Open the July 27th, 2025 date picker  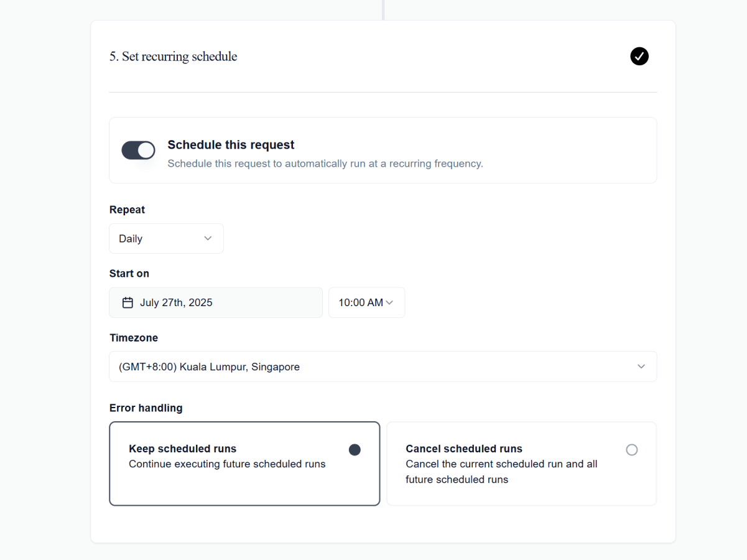pyautogui.click(x=216, y=302)
